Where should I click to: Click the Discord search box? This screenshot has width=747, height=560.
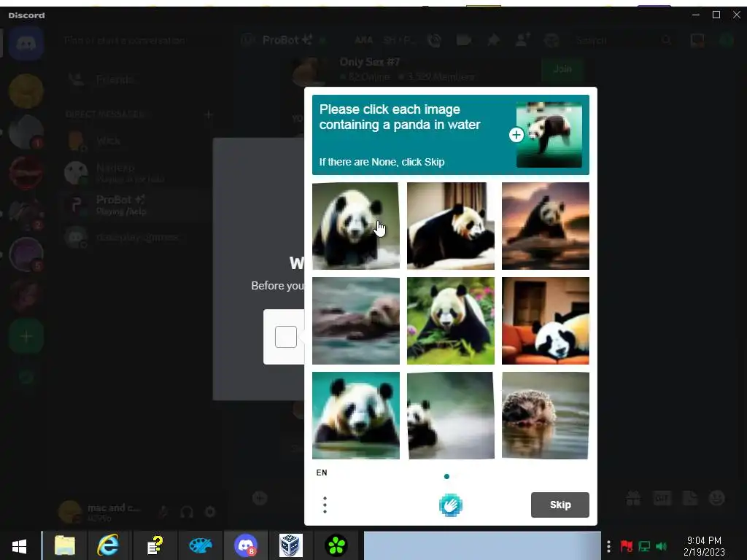click(624, 41)
